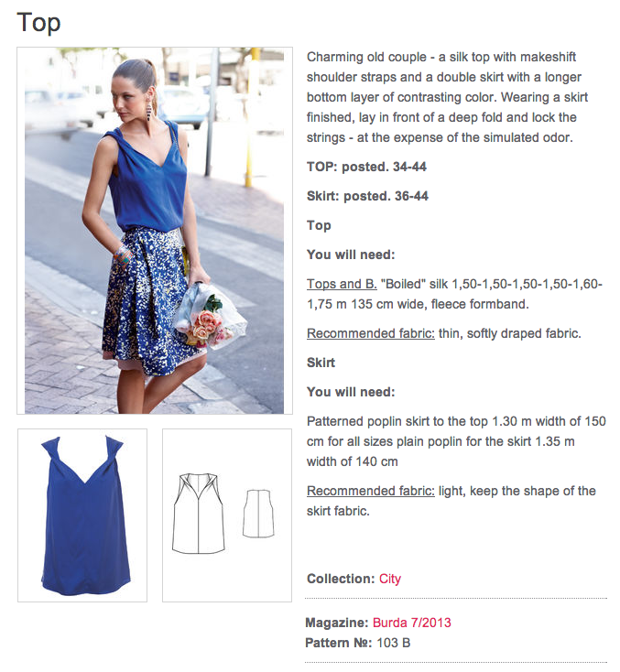The image size is (620, 672).
Task: Click the 'Skirt: posted. 36-44' size line
Action: [x=367, y=196]
